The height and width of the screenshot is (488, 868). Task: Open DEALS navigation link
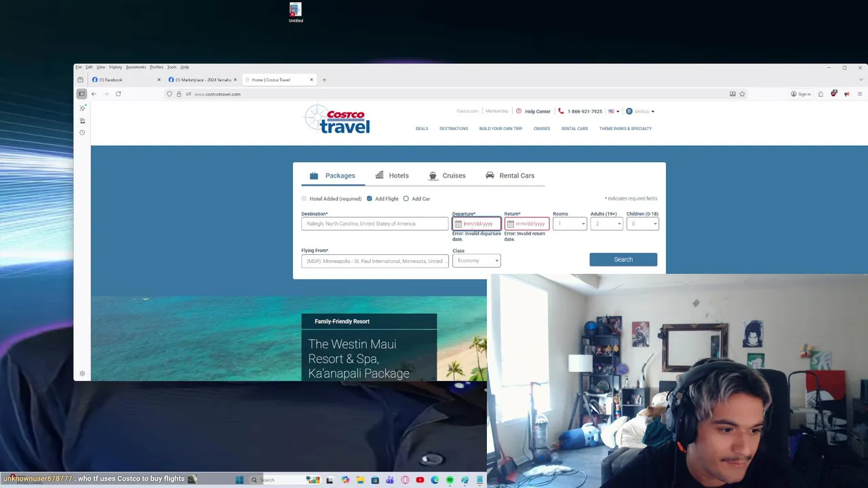pyautogui.click(x=422, y=129)
